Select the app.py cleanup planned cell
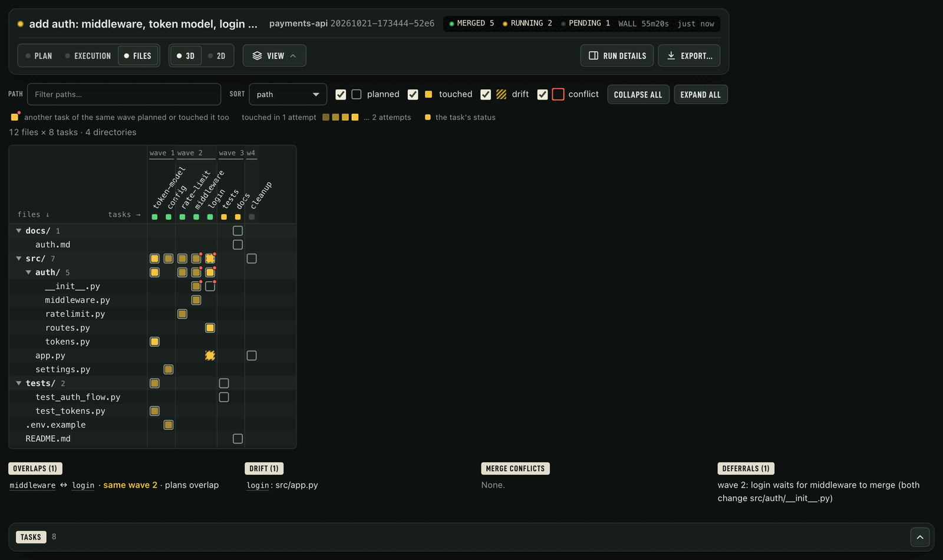 coord(252,356)
